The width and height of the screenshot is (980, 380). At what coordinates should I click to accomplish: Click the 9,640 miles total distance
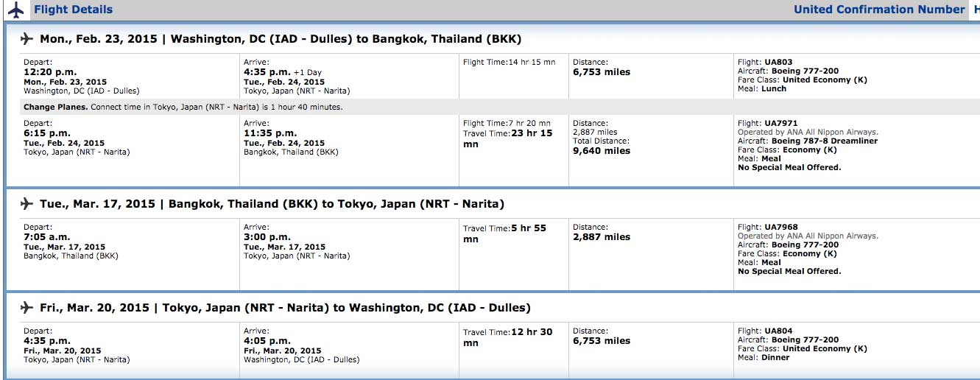click(602, 150)
